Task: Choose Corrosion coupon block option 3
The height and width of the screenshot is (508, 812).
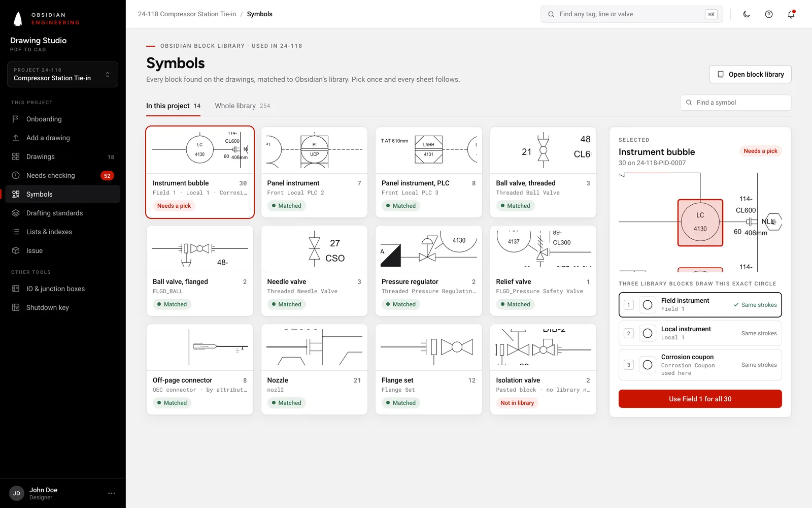Action: click(x=700, y=365)
